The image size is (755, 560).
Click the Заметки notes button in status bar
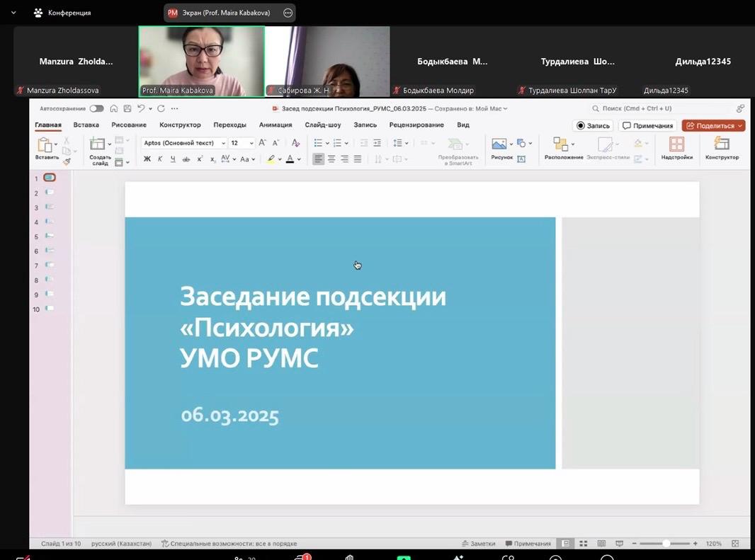(478, 543)
